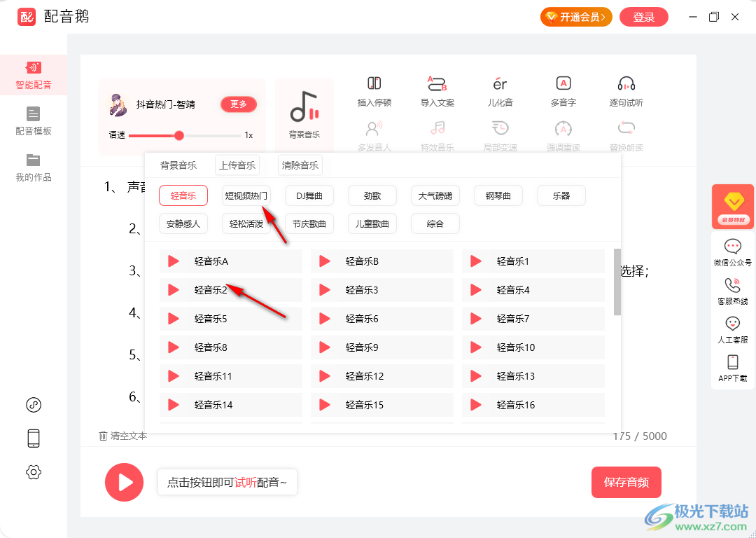Viewport: 756px width, 538px height.
Task: Click the music list vertical scrollbar
Action: tap(617, 282)
